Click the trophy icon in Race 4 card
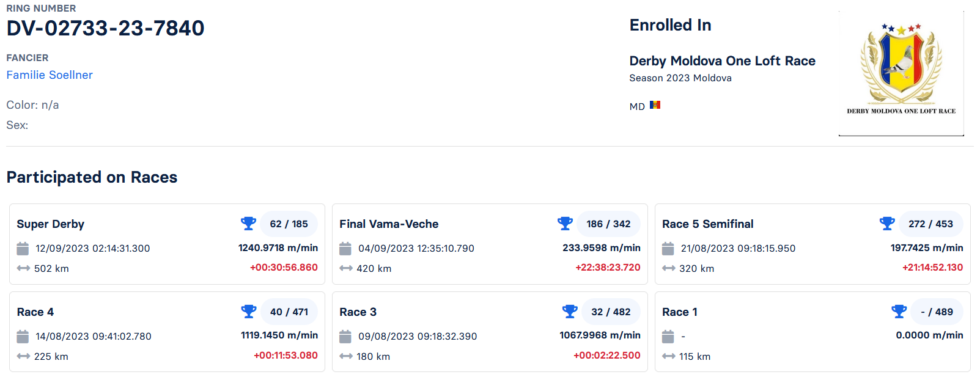980x380 pixels. tap(248, 312)
